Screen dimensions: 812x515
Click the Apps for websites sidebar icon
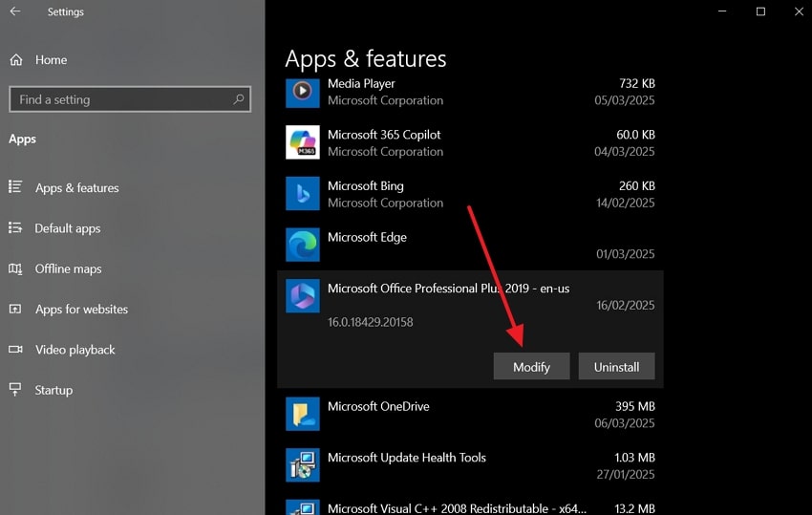[15, 309]
